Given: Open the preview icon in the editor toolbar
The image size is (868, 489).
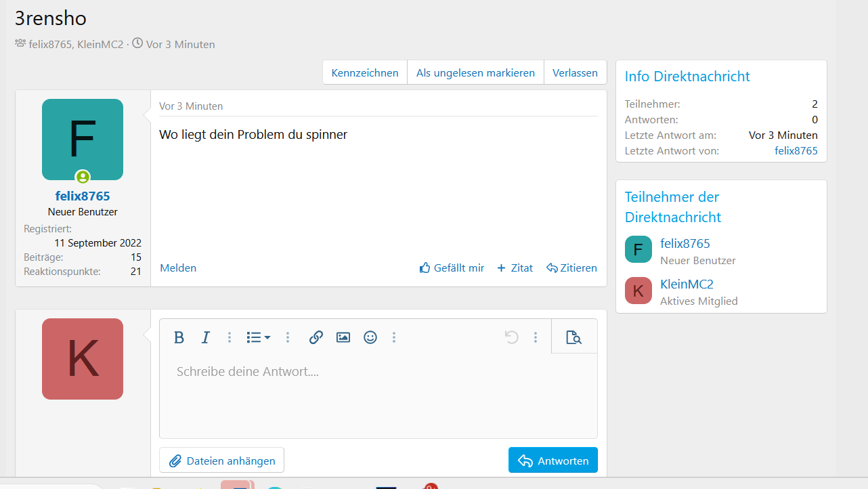Looking at the screenshot, I should coord(573,337).
